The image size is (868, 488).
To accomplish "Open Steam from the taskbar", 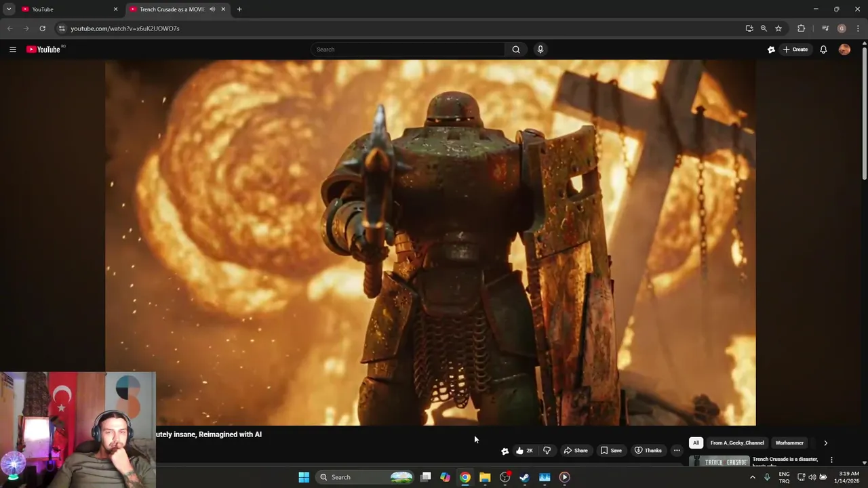I will click(x=524, y=477).
